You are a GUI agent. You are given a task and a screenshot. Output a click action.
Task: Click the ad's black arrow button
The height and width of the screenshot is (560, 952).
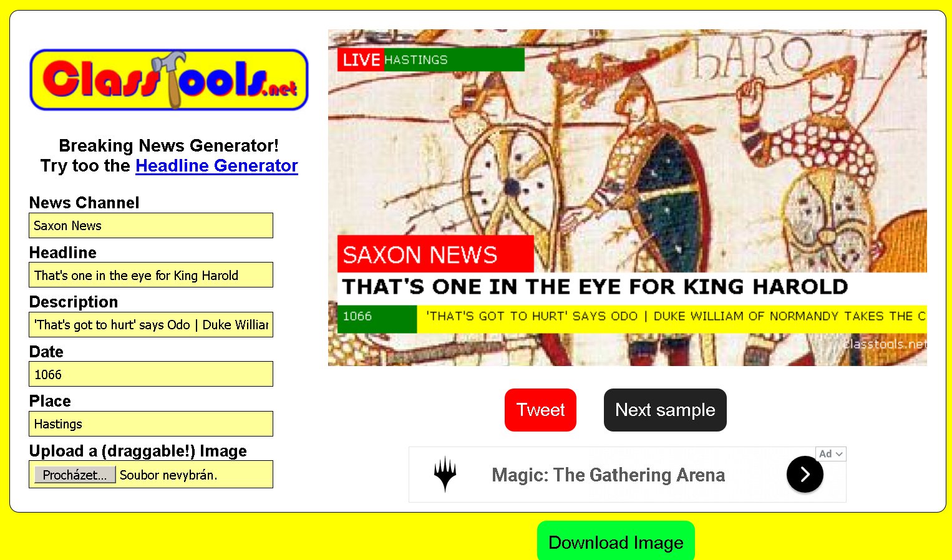[805, 475]
